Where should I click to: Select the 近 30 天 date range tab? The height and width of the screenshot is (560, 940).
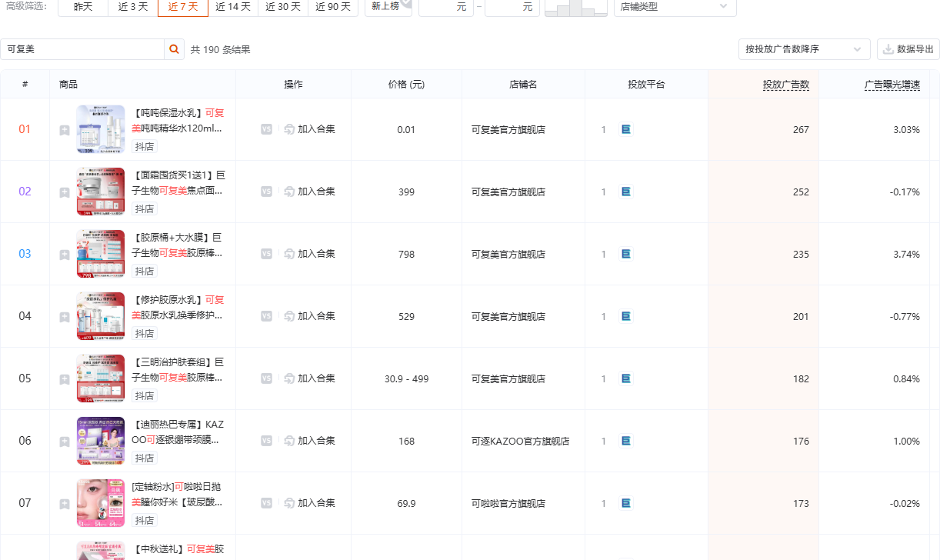283,7
